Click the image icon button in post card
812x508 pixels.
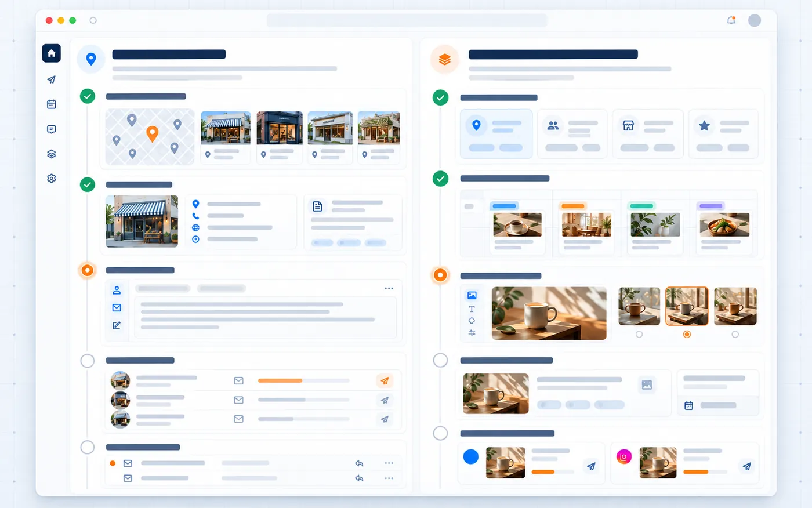(647, 384)
